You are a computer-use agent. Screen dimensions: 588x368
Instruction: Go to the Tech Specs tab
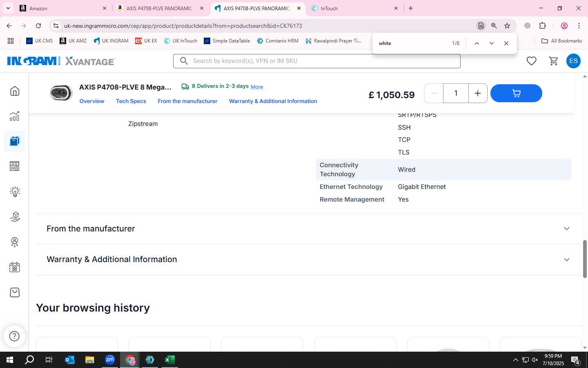[131, 101]
